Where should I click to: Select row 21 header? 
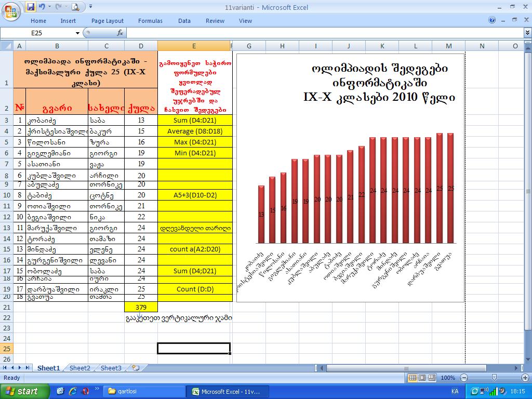coord(6,308)
